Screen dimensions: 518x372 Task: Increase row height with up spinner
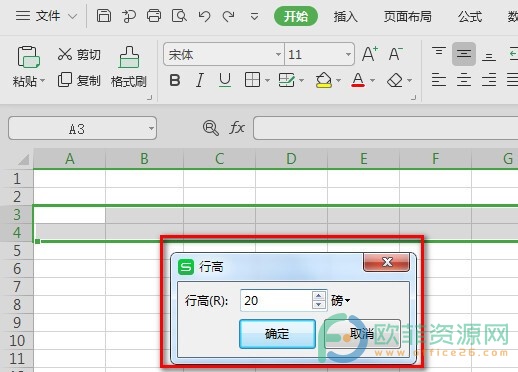(319, 296)
